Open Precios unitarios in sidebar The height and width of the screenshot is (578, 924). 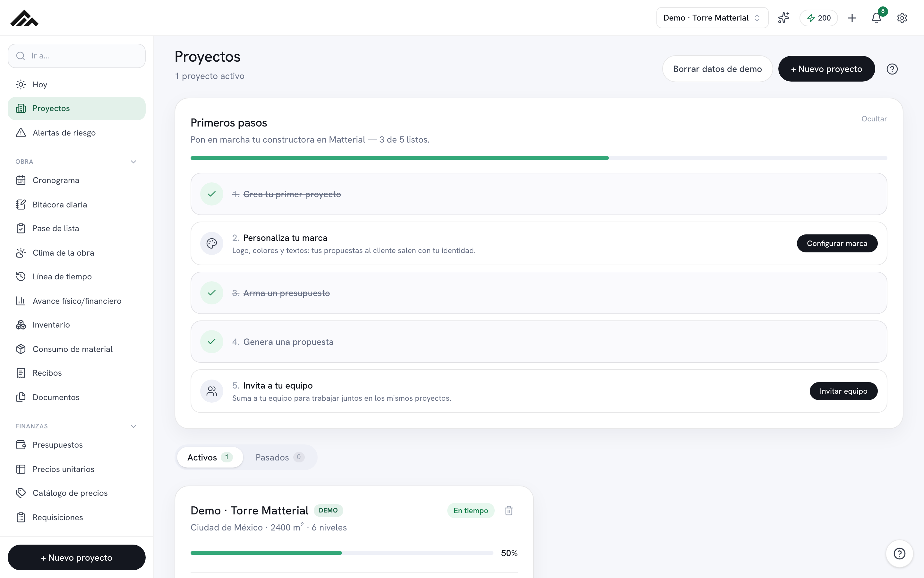[x=77, y=469]
